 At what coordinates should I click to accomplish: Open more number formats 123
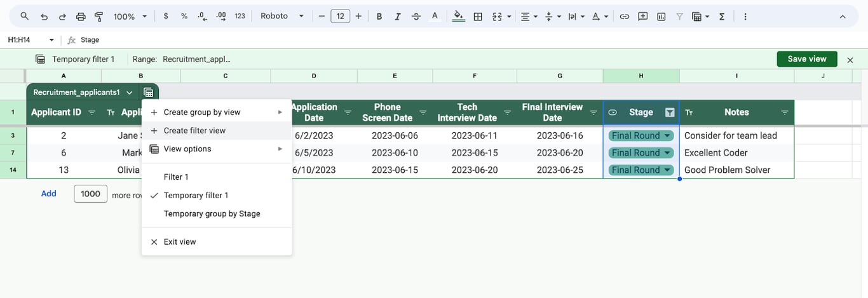(x=240, y=17)
